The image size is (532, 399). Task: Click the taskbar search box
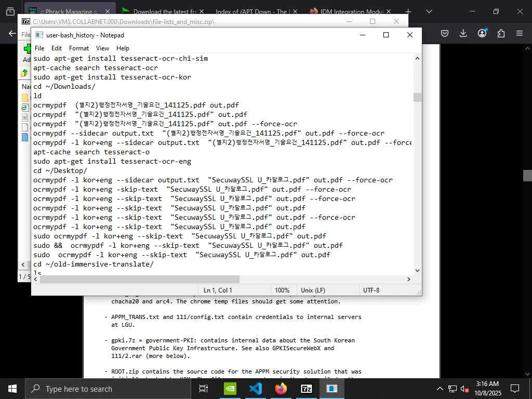pyautogui.click(x=108, y=389)
